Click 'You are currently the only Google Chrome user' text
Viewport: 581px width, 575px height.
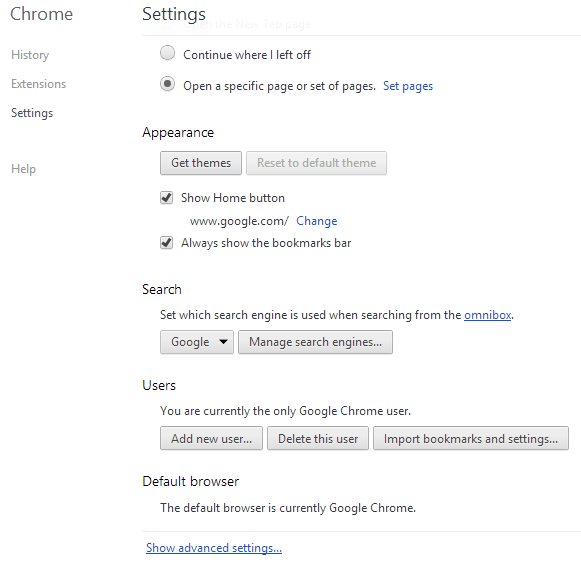(285, 411)
